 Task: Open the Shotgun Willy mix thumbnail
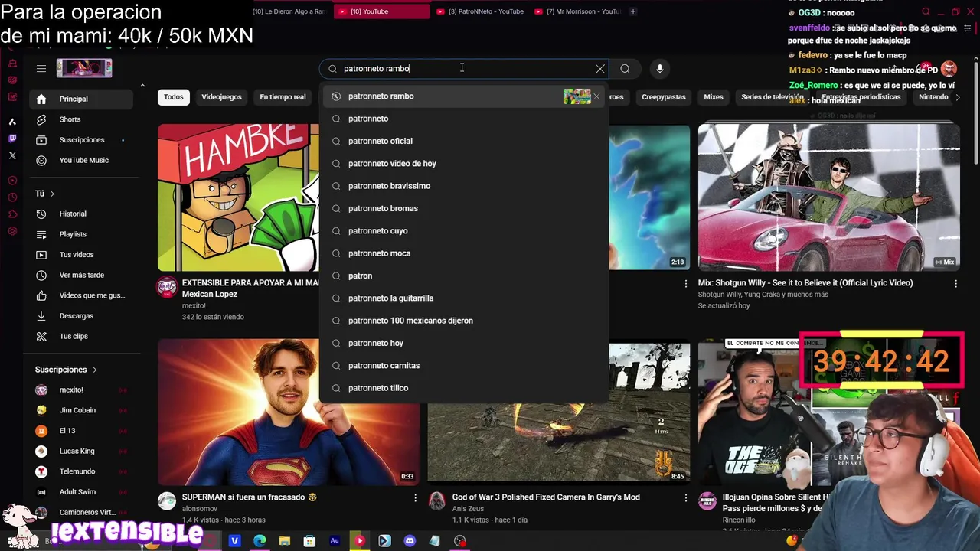[x=828, y=197]
